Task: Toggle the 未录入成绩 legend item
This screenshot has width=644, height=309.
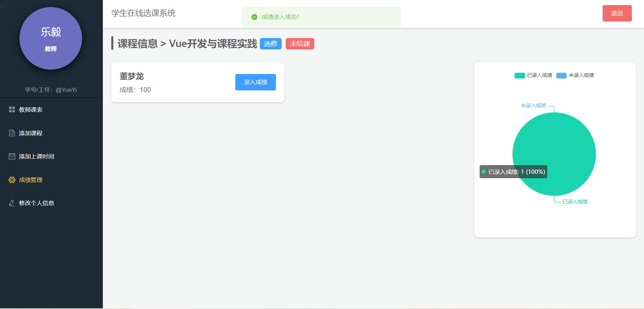Action: pyautogui.click(x=575, y=75)
